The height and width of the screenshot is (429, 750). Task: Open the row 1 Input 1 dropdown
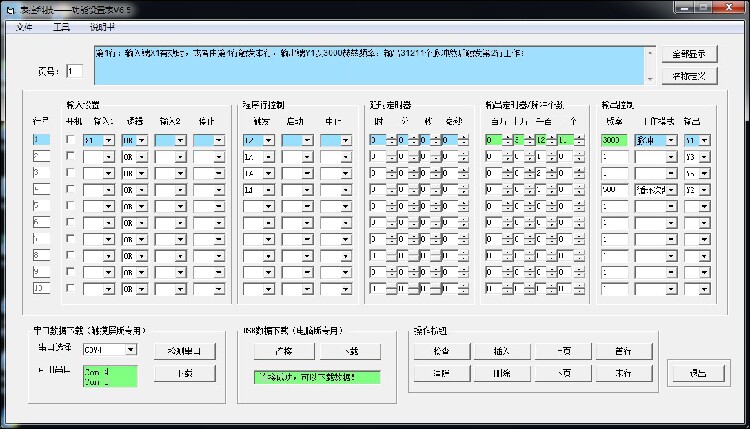coord(109,140)
